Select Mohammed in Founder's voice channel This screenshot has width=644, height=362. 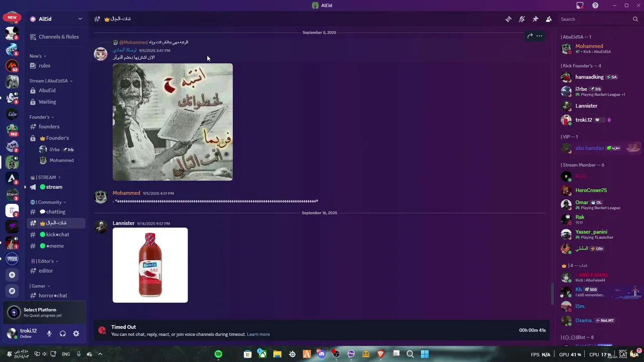coord(61,160)
